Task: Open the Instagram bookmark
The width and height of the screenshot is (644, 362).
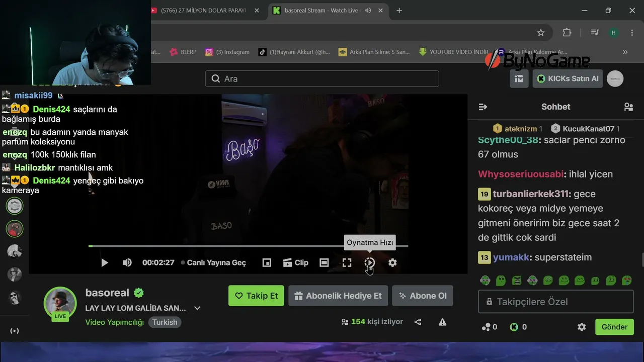Action: pyautogui.click(x=227, y=52)
